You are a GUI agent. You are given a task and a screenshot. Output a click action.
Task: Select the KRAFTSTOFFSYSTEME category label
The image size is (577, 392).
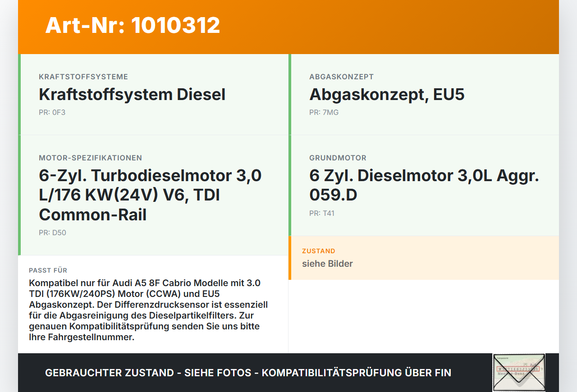pyautogui.click(x=83, y=77)
